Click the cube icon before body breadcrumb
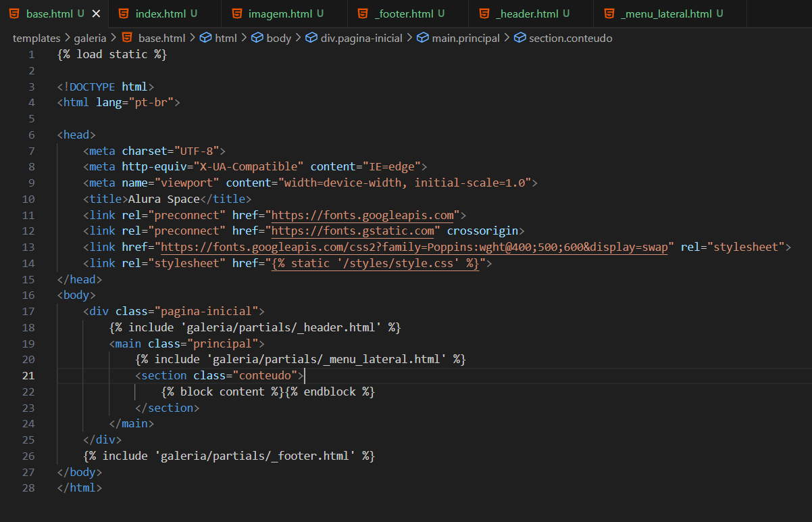 (257, 39)
